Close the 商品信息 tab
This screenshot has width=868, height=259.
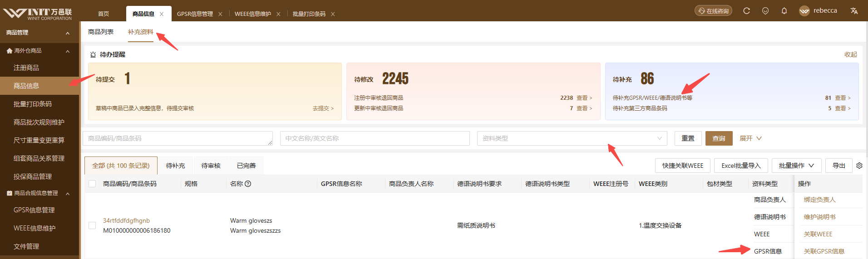pos(162,14)
